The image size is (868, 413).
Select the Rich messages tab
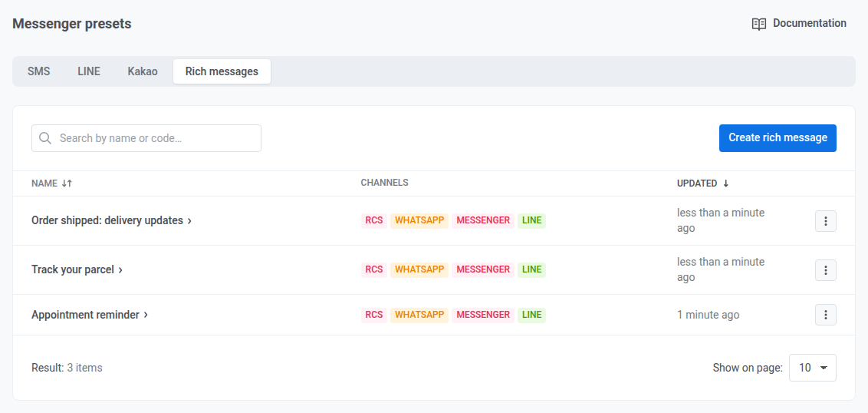point(222,71)
